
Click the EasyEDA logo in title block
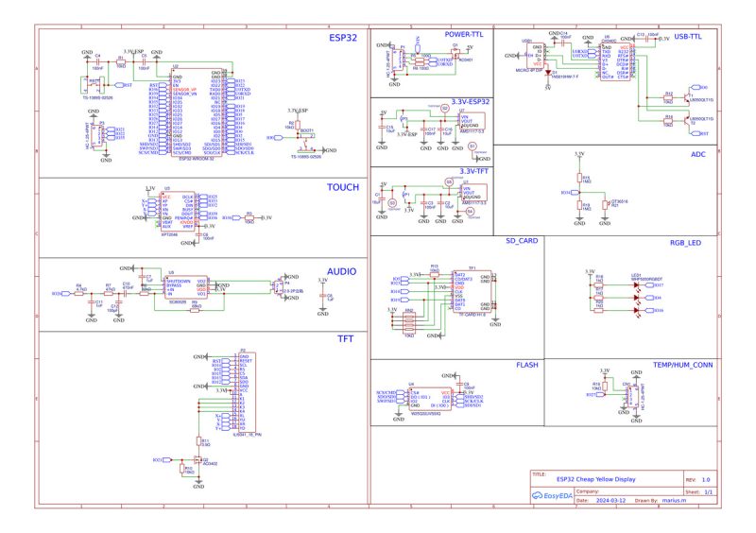tap(552, 495)
